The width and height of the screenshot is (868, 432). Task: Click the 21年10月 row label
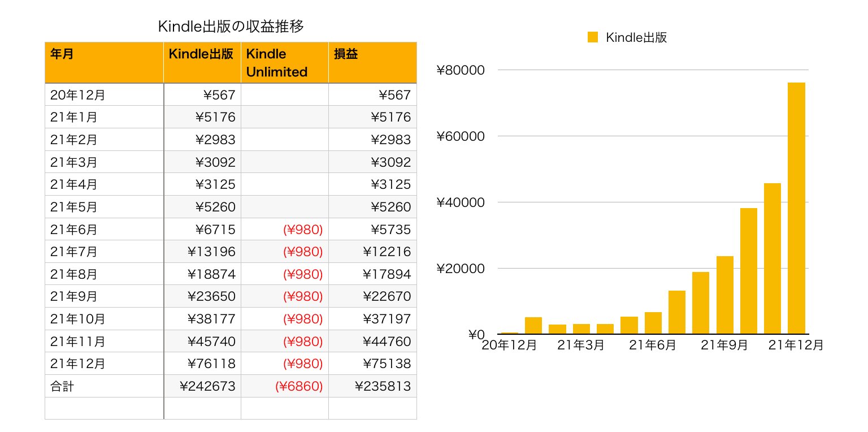[77, 319]
